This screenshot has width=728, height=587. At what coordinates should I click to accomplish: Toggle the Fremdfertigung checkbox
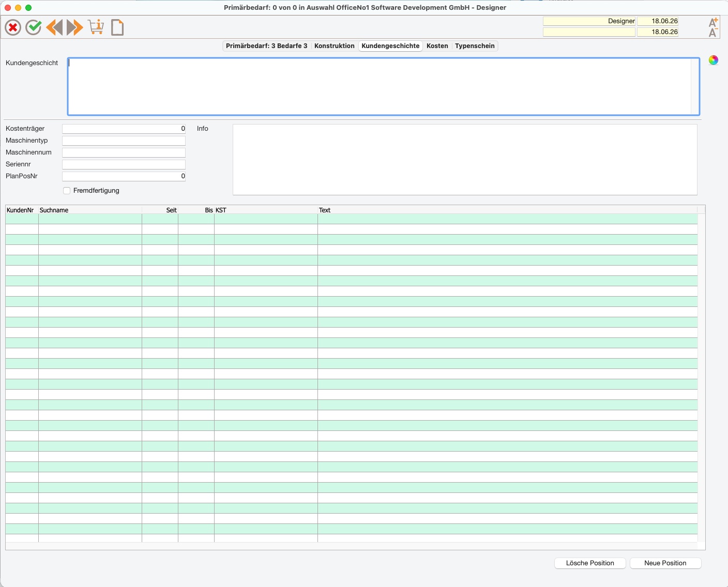[67, 191]
